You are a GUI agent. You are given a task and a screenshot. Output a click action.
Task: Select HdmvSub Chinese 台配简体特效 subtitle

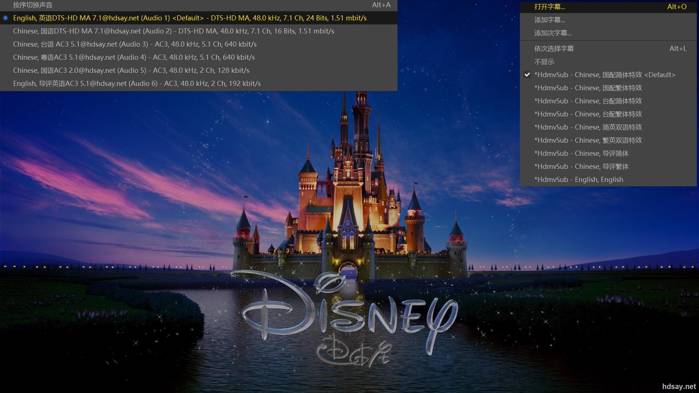point(608,101)
